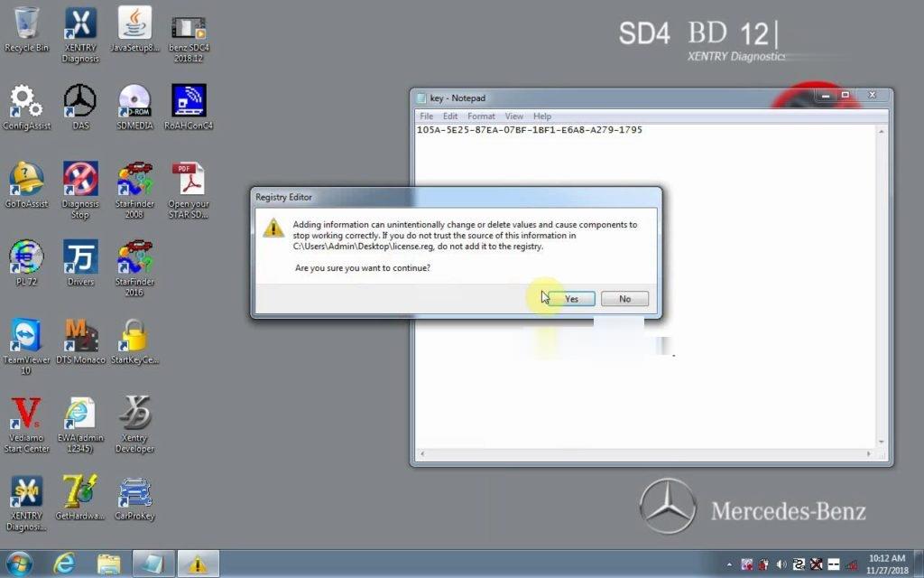Image resolution: width=924 pixels, height=578 pixels.
Task: Click the Notepad horizontal scrollbar right arrow
Action: click(x=869, y=453)
